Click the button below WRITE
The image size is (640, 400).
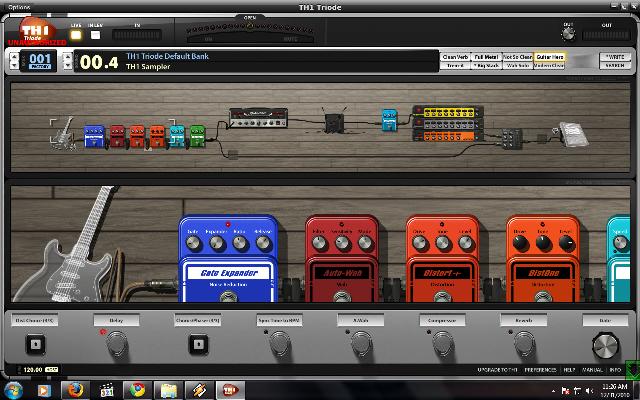(615, 65)
